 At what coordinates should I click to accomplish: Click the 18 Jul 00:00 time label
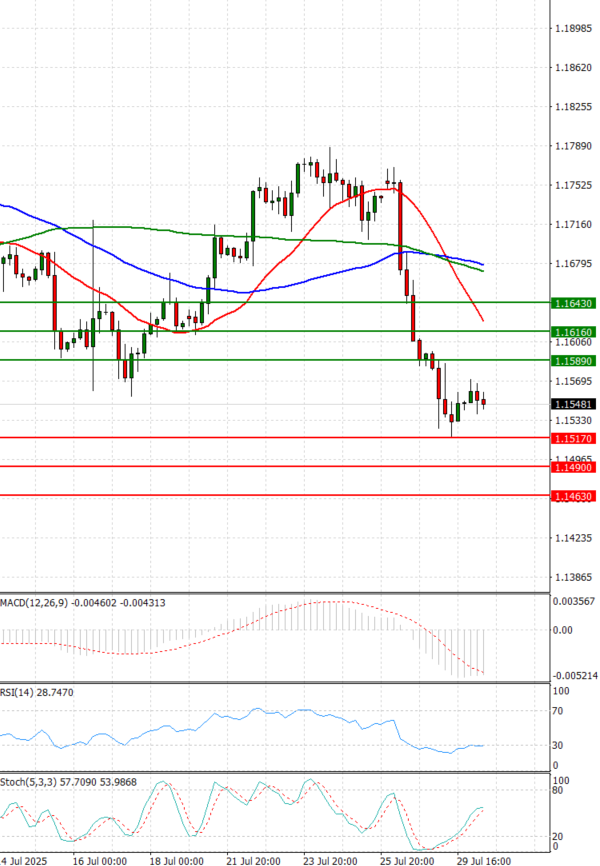(176, 860)
